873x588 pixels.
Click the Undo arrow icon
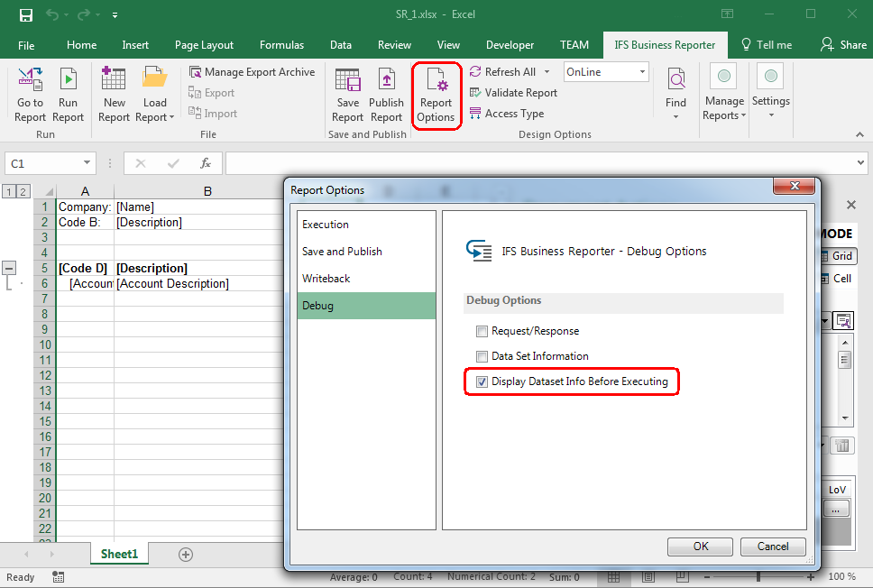52,15
